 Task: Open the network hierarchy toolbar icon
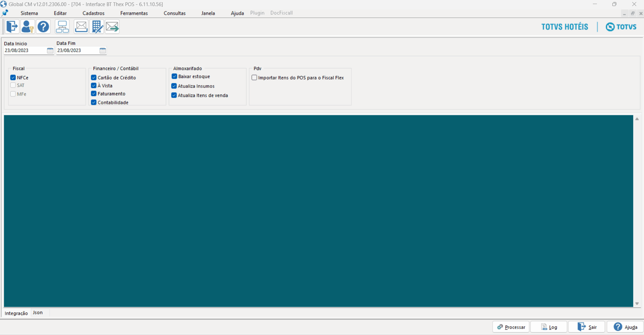tap(62, 27)
